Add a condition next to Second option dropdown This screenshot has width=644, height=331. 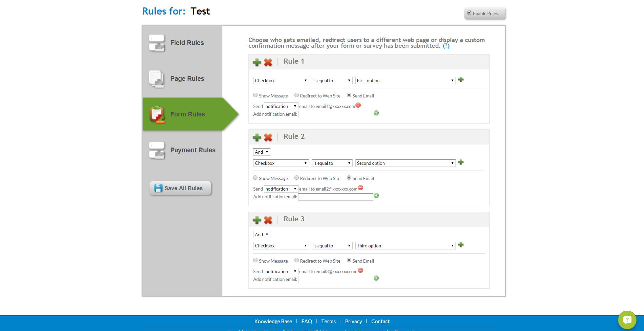click(461, 162)
